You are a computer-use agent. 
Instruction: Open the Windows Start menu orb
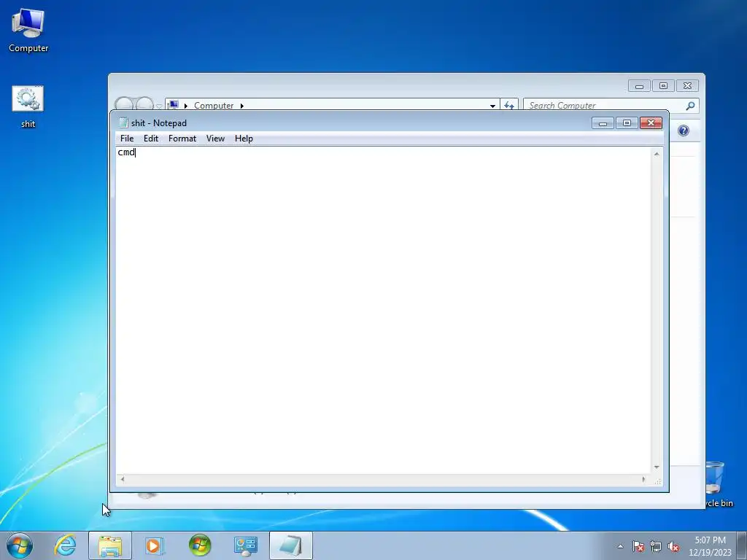(x=20, y=545)
